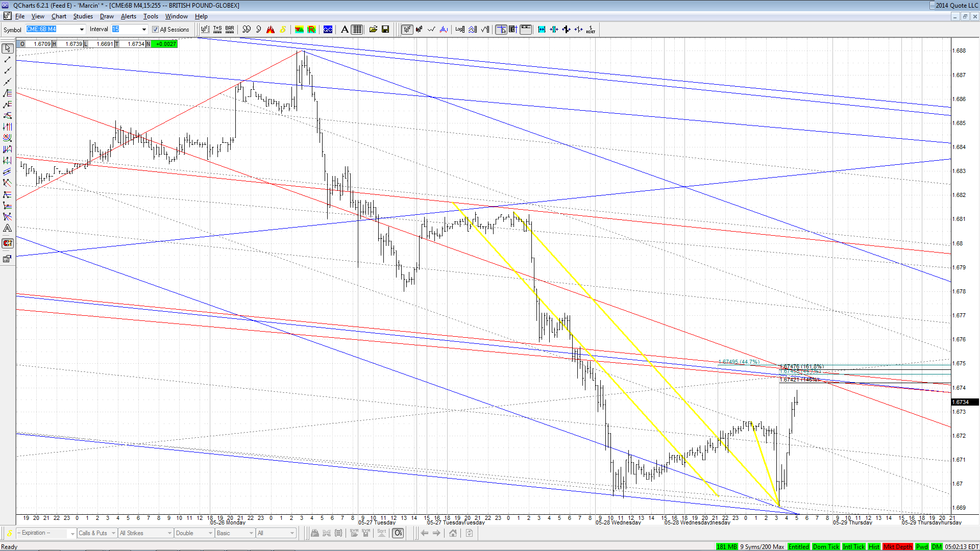Click the back arrow navigation button

424,533
